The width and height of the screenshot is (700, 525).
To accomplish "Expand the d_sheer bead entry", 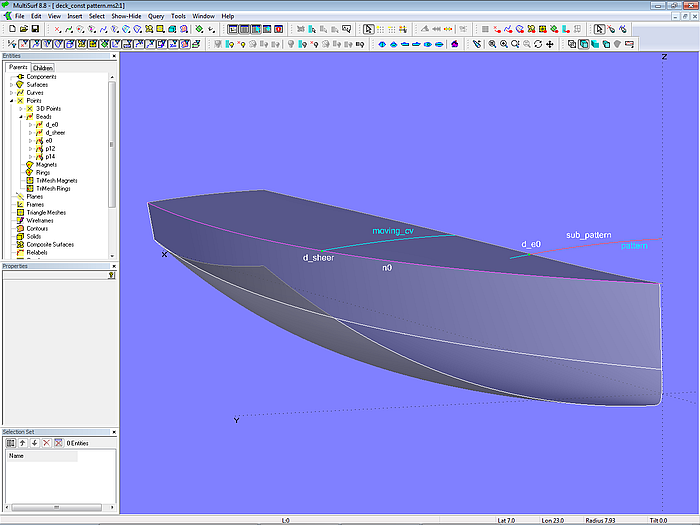I will tap(30, 133).
